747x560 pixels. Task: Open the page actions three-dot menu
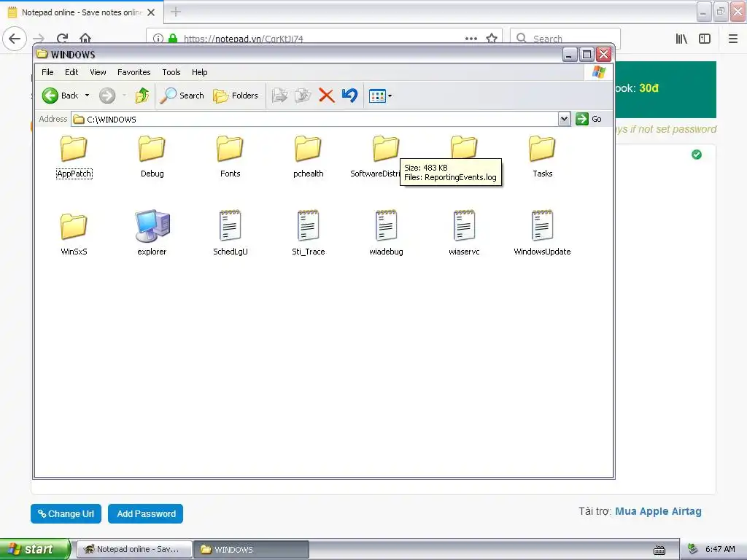471,38
